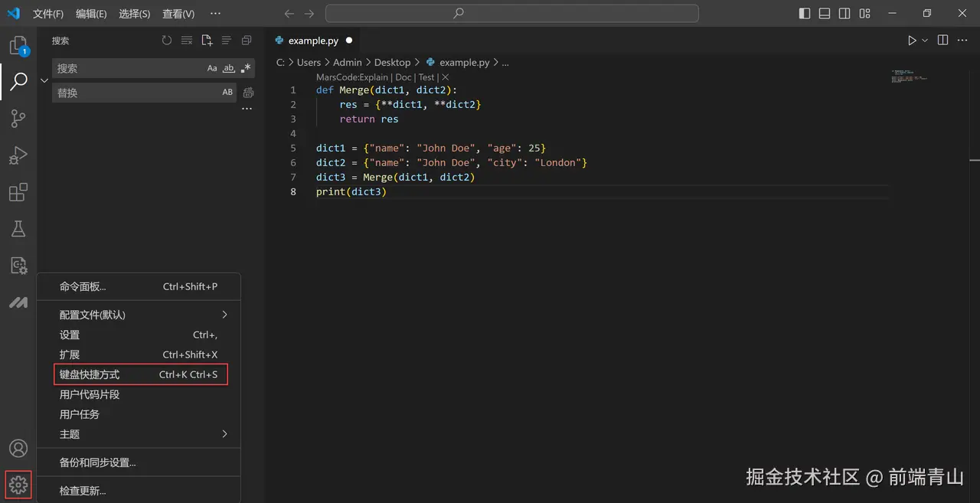
Task: Click the Manage gear icon
Action: 18,485
